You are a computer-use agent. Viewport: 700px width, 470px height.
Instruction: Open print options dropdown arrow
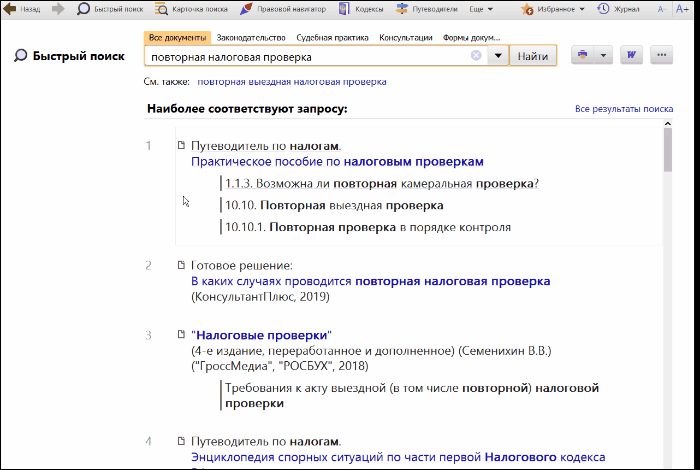pos(603,55)
